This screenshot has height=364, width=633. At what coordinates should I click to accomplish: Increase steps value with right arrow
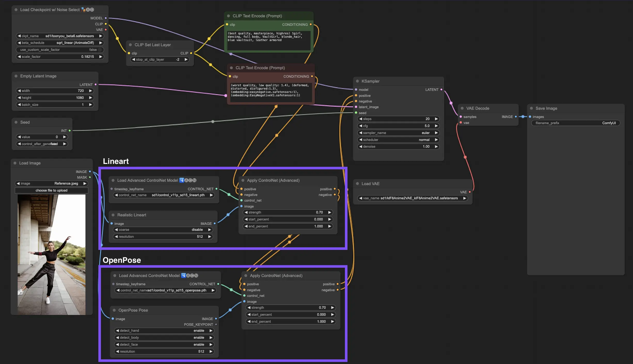pyautogui.click(x=436, y=119)
